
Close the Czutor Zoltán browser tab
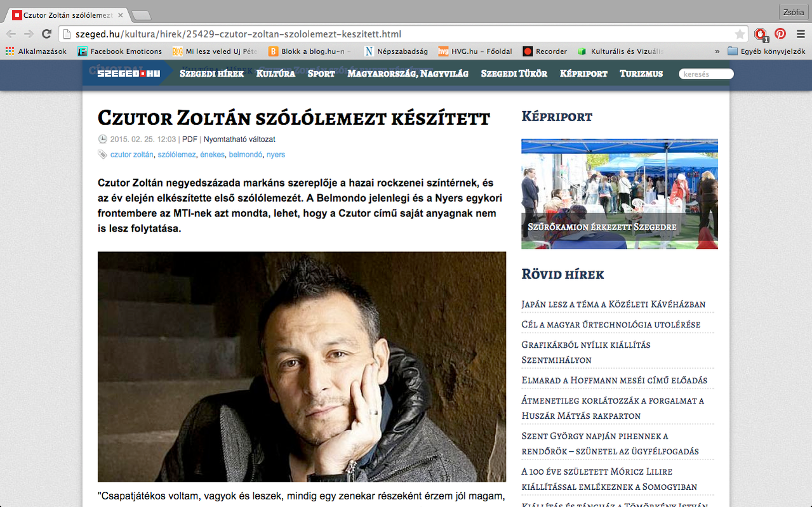121,15
